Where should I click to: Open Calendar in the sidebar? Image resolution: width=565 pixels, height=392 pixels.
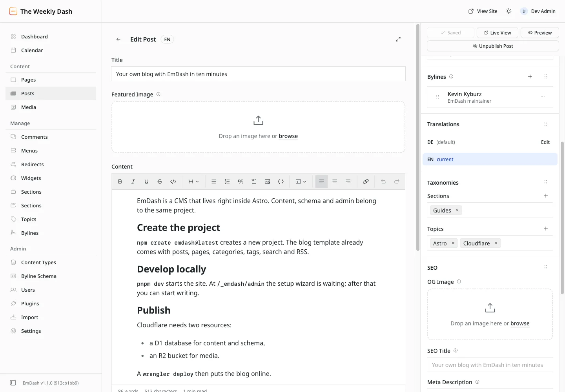pos(51,50)
